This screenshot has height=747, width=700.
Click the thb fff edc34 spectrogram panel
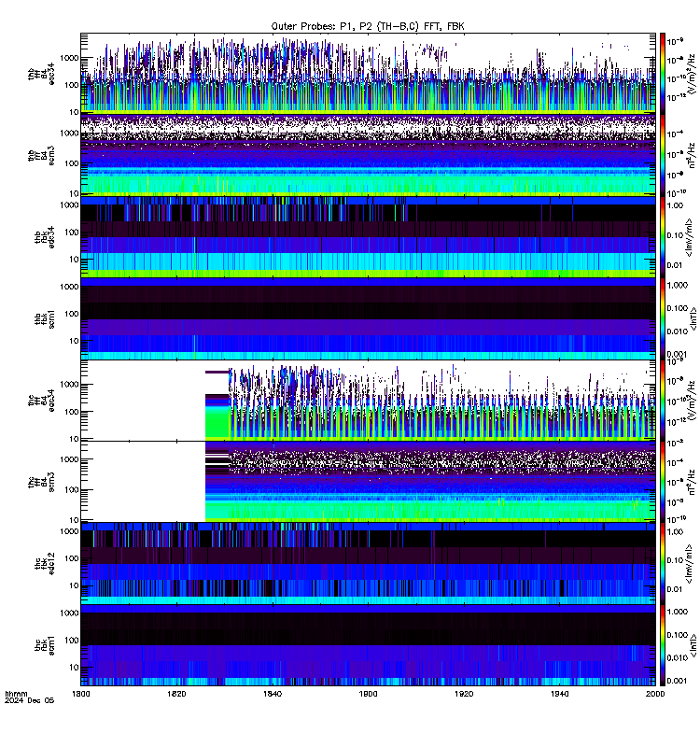coord(368,74)
